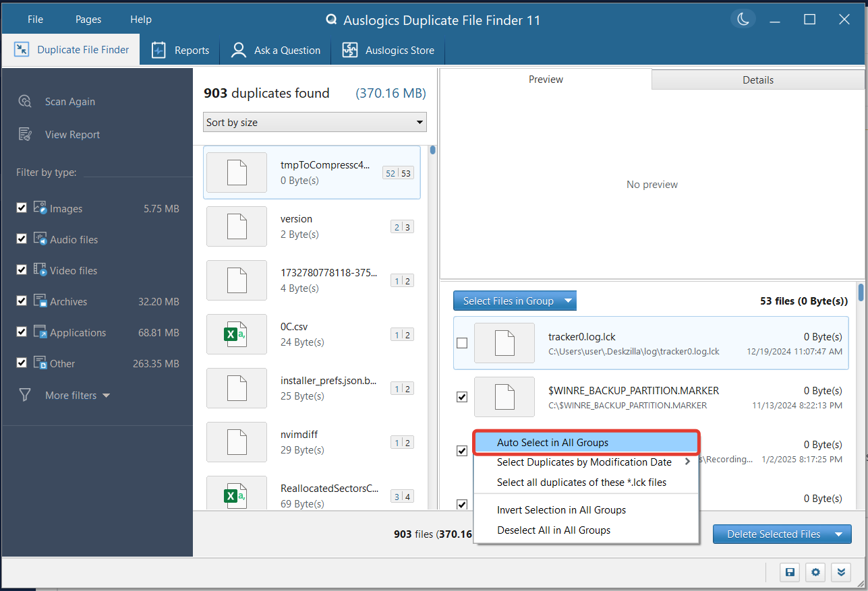Screen dimensions: 868x591
Task: Open the Sort by size dropdown
Action: [x=314, y=122]
